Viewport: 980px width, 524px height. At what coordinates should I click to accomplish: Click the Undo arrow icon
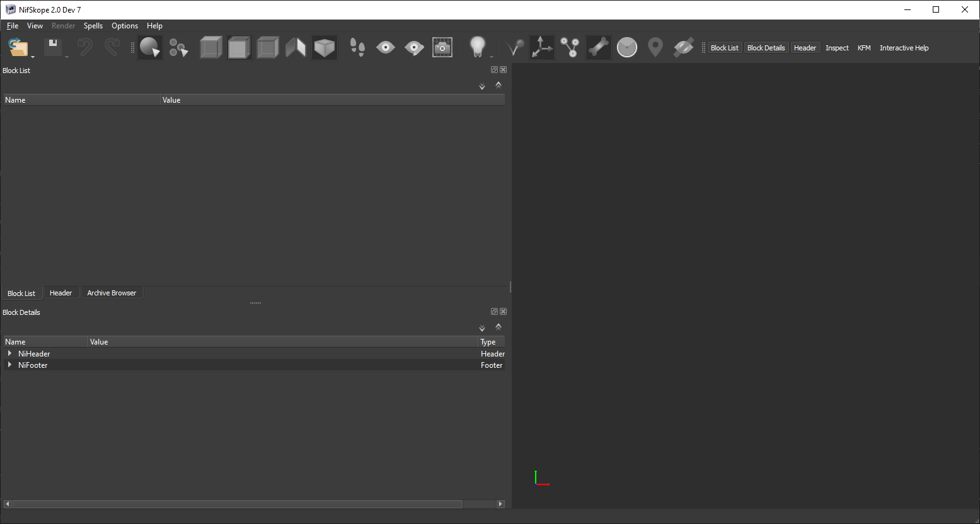coord(84,48)
